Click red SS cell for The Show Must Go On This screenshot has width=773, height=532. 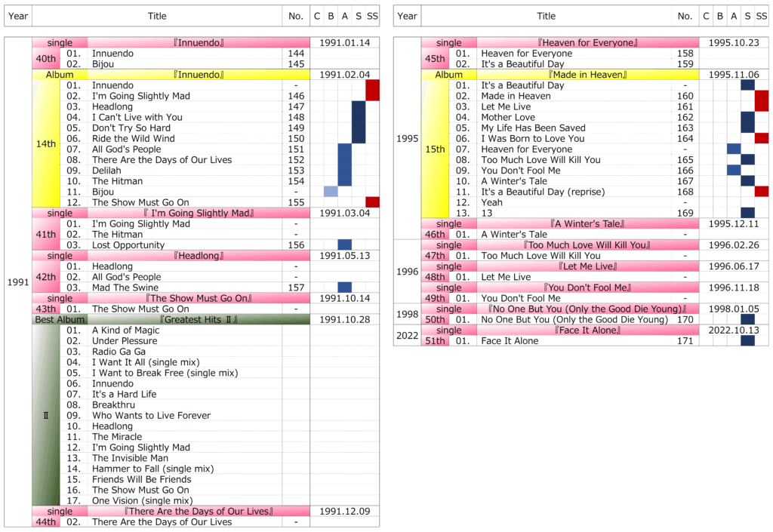coord(373,202)
